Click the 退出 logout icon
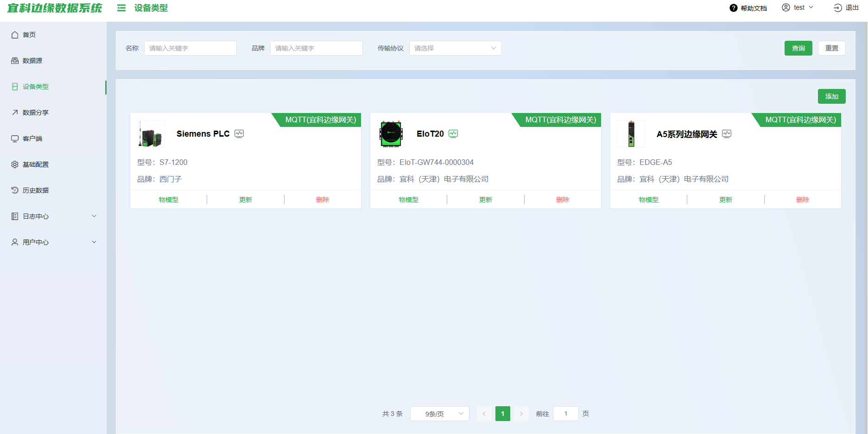Viewport: 868px width, 434px height. coord(837,8)
